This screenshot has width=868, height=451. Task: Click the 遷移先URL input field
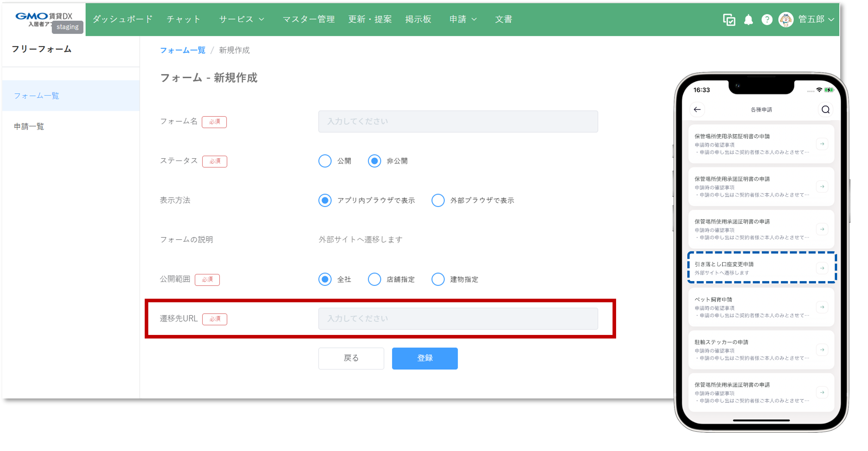click(x=458, y=319)
